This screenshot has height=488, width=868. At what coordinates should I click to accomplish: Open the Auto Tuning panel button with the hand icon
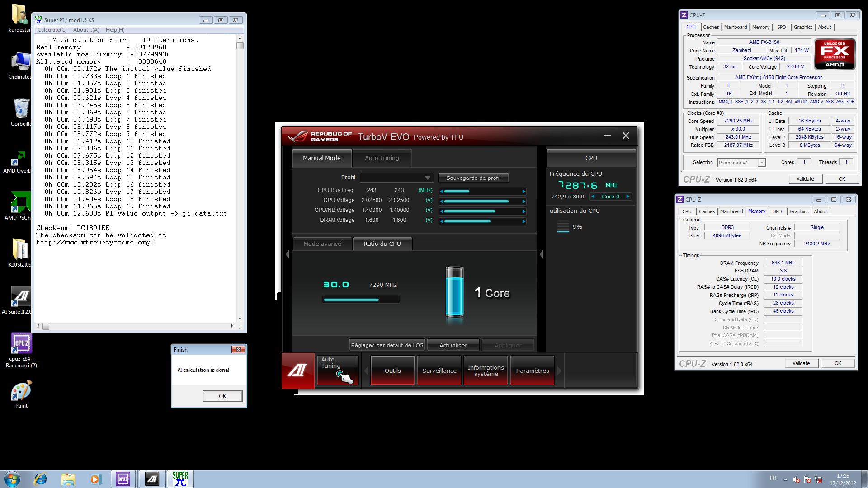(x=338, y=371)
